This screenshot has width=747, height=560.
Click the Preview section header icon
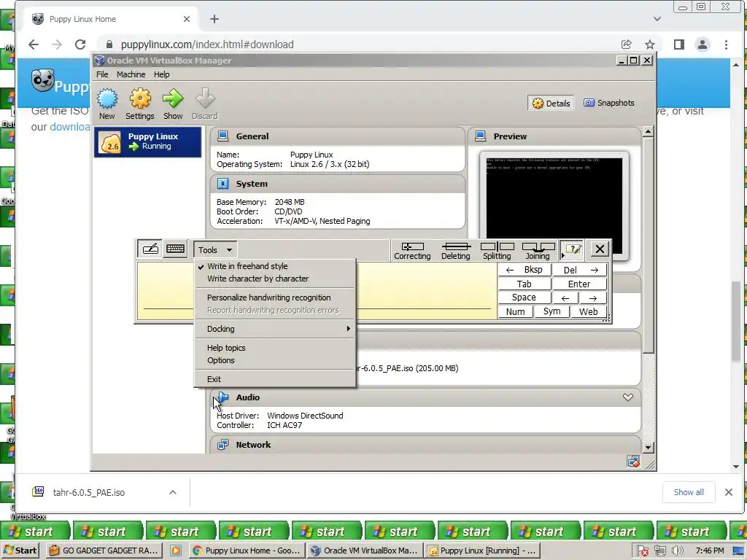[x=480, y=136]
